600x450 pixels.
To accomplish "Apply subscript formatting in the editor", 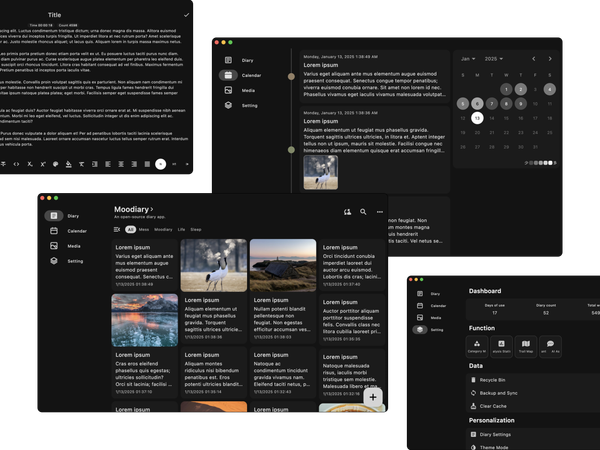I will (29, 164).
